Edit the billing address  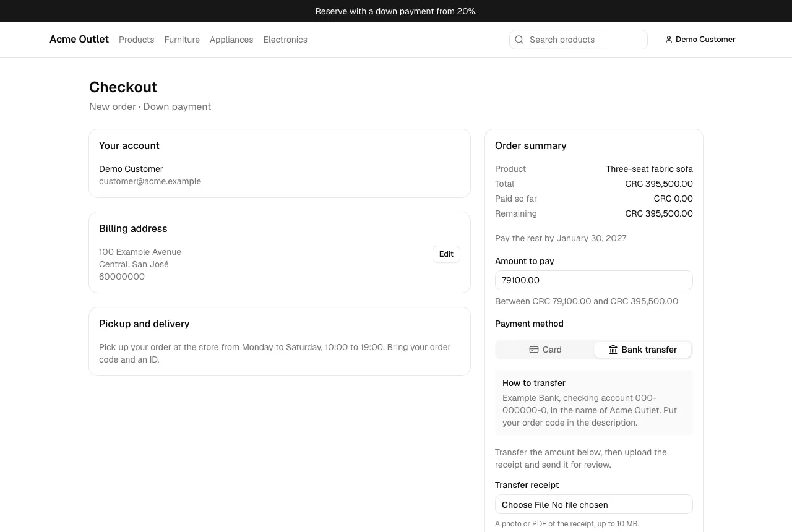pos(446,254)
